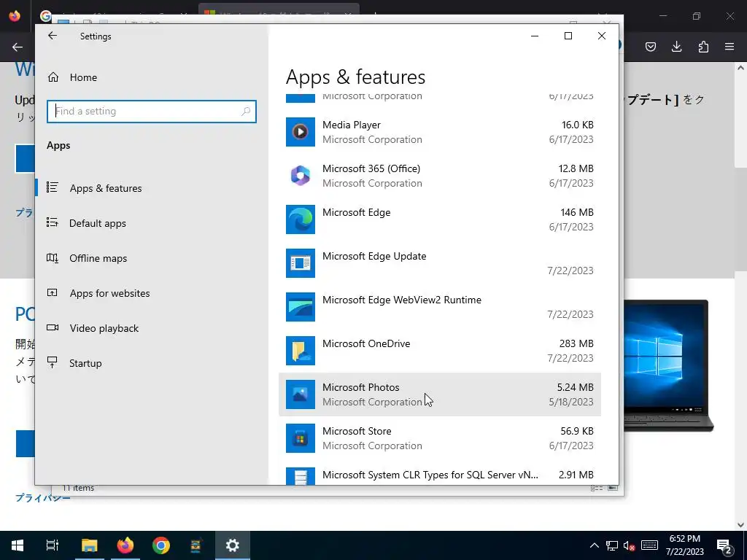Screen dimensions: 747x560
Task: Click the 146 MB size value
Action: point(576,212)
